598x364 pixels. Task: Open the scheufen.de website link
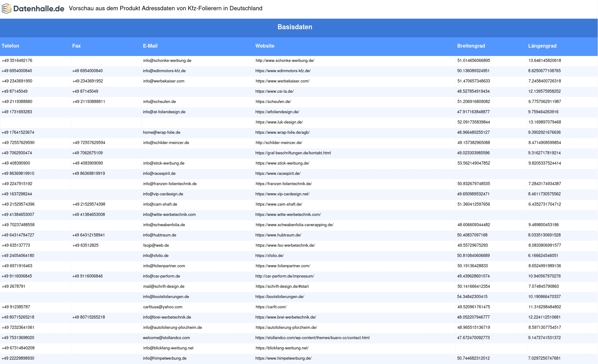(273, 102)
